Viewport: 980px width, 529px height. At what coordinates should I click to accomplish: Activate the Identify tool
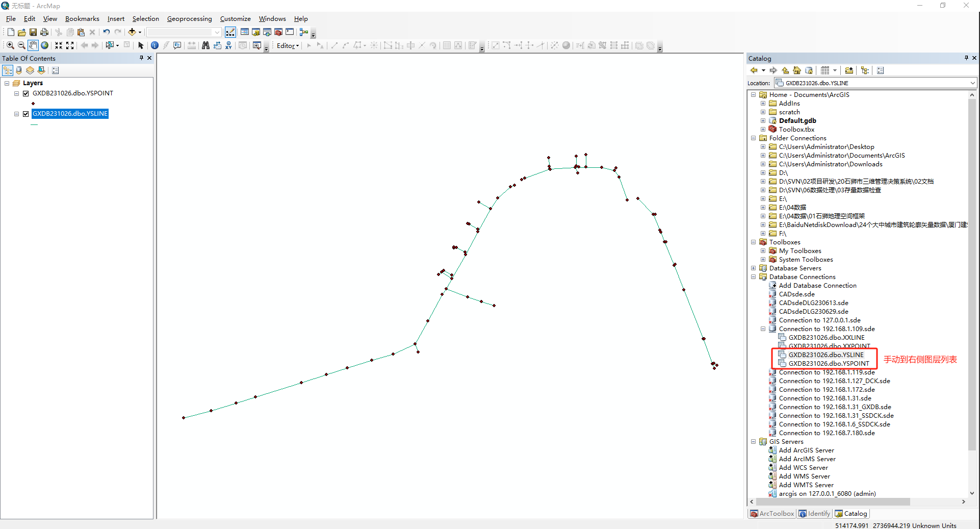click(x=154, y=45)
